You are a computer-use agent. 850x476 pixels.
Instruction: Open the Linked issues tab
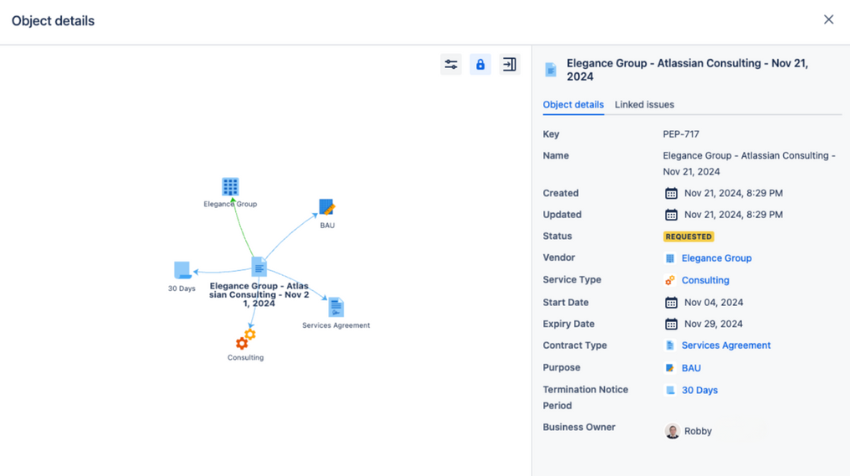click(x=644, y=105)
